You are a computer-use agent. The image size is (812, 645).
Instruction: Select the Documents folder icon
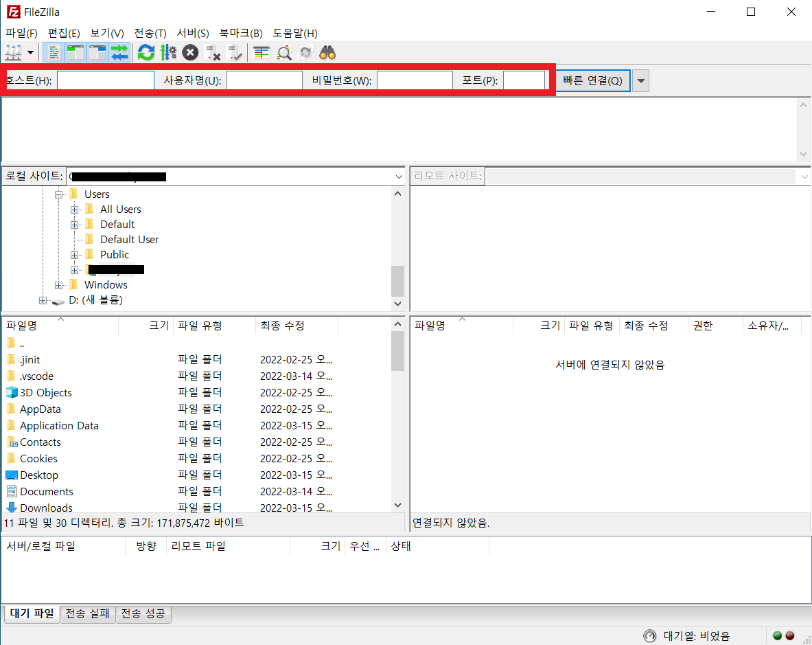(x=12, y=492)
